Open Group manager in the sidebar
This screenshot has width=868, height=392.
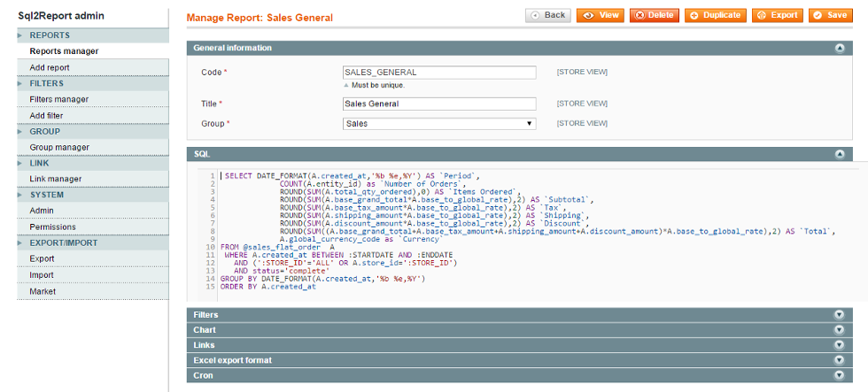tap(59, 148)
